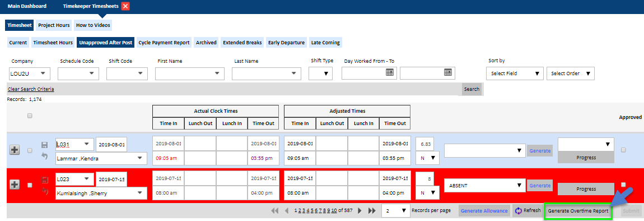Click Generate link in Lammar Kendra row

click(x=540, y=151)
